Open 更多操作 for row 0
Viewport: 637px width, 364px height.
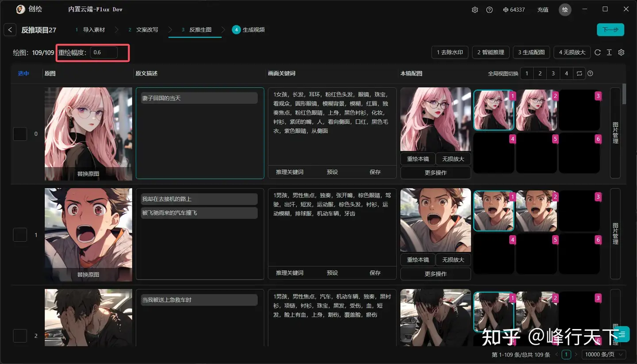tap(436, 172)
